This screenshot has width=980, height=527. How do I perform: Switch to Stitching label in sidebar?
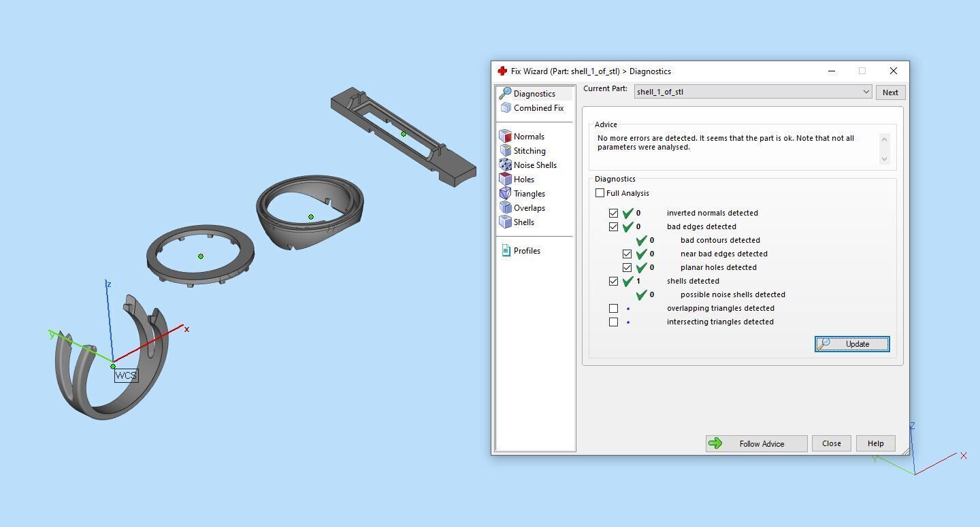click(x=529, y=151)
